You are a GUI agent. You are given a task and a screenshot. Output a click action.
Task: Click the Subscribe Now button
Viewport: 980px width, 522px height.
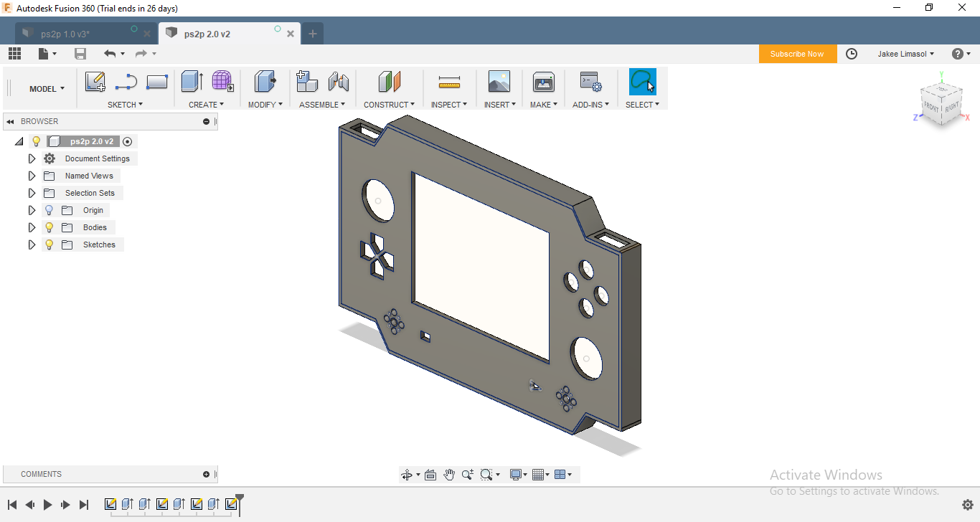click(798, 54)
